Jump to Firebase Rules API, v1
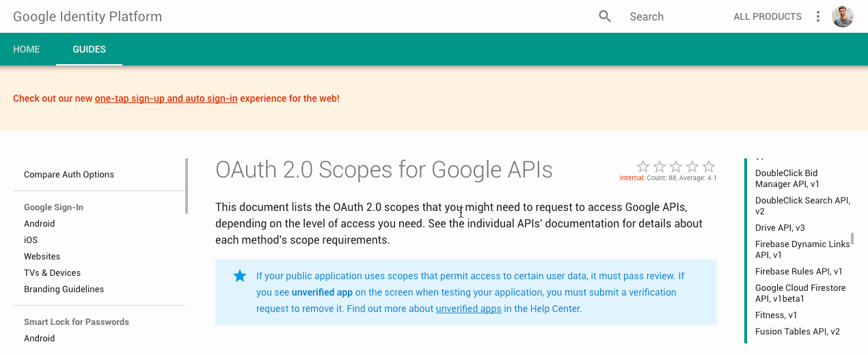The width and height of the screenshot is (868, 355). [x=799, y=271]
